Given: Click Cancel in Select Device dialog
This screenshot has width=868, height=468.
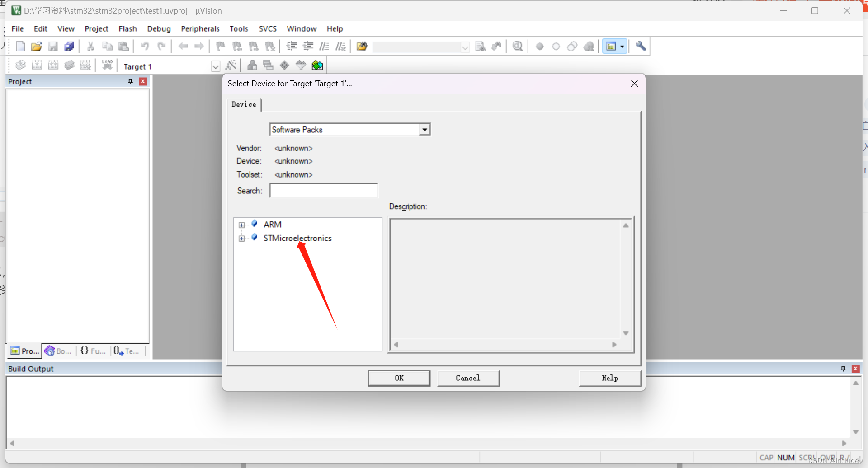Looking at the screenshot, I should [x=468, y=378].
